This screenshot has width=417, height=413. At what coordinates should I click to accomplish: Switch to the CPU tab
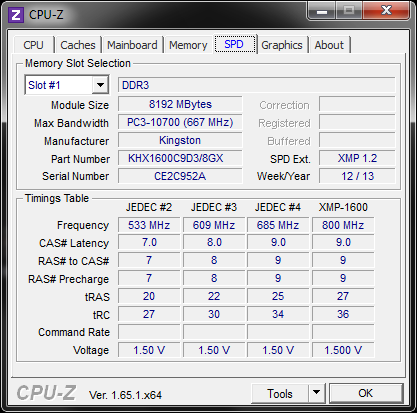(x=33, y=45)
